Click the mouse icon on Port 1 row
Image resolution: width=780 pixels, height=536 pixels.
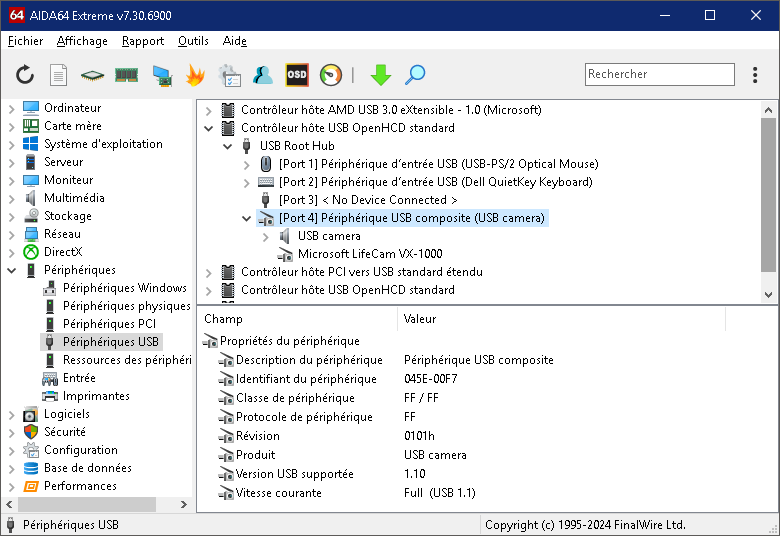tap(266, 164)
